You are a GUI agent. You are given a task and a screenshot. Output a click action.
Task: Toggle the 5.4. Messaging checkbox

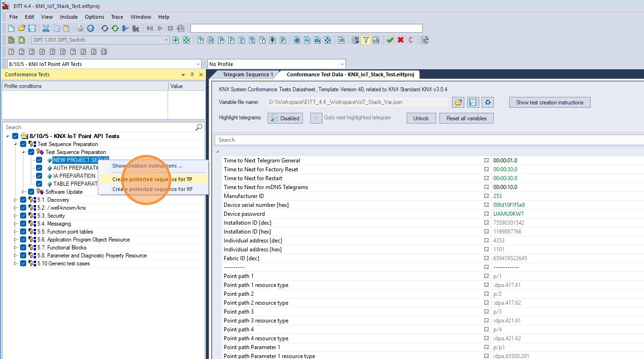[x=23, y=224]
